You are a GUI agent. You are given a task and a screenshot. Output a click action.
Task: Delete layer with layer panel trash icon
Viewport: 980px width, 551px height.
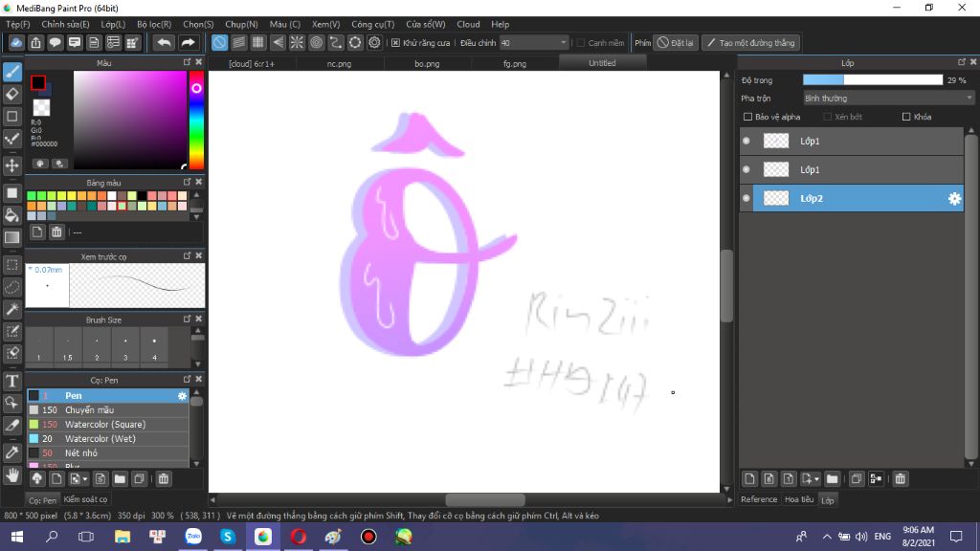(x=900, y=479)
